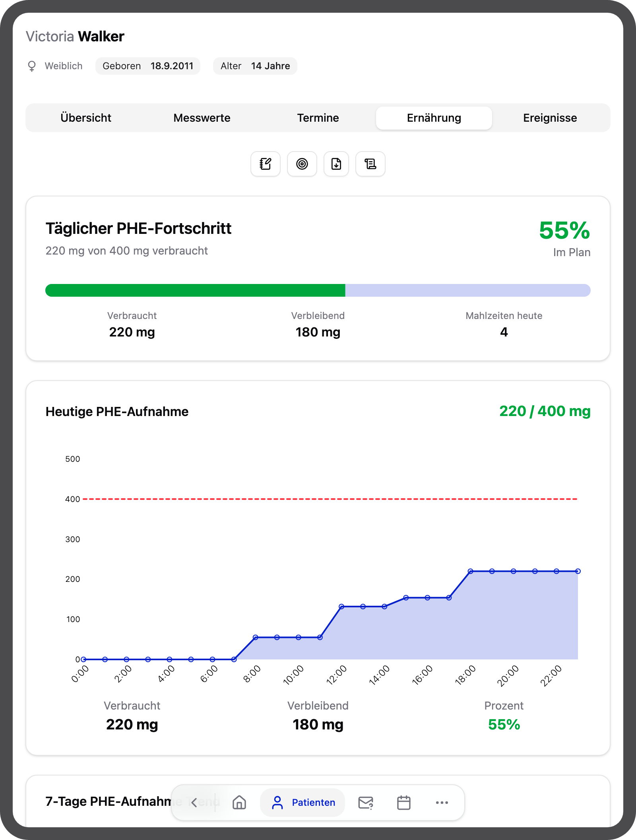Click the back chevron in bottom bar
The width and height of the screenshot is (636, 840).
click(x=194, y=803)
